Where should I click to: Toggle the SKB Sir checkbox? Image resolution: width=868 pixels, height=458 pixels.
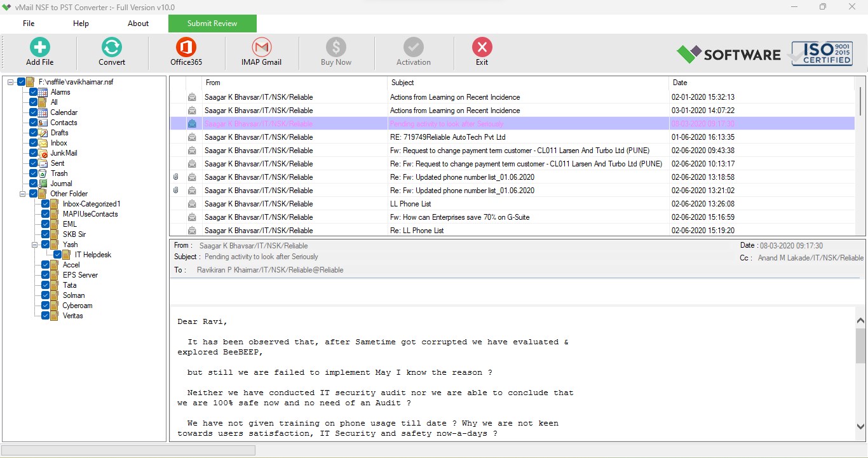[x=46, y=234]
